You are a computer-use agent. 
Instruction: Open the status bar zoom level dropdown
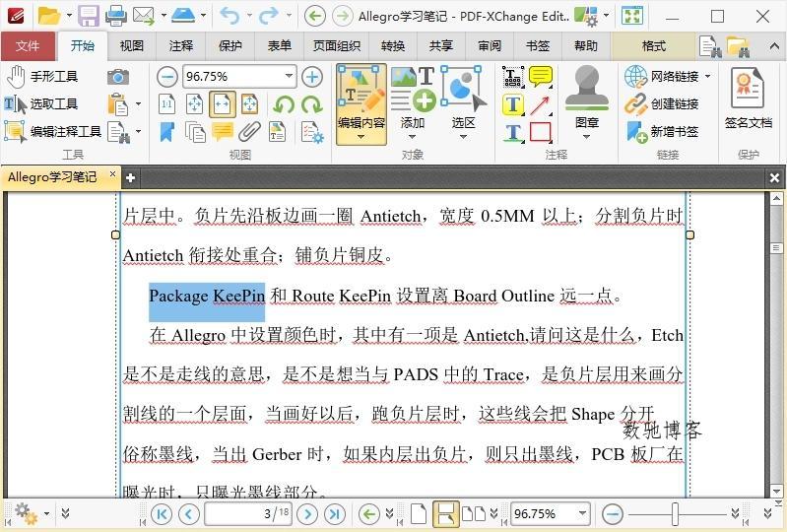pyautogui.click(x=582, y=513)
